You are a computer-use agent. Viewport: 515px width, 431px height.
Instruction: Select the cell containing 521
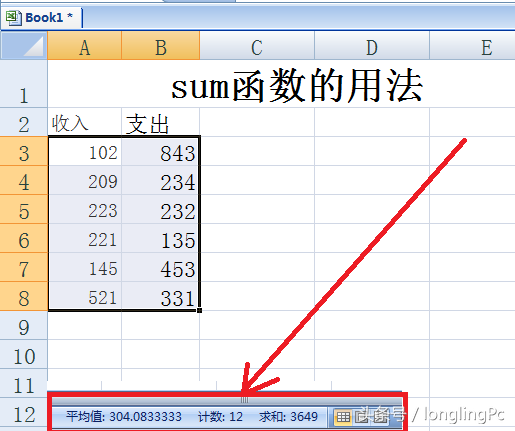tap(85, 296)
